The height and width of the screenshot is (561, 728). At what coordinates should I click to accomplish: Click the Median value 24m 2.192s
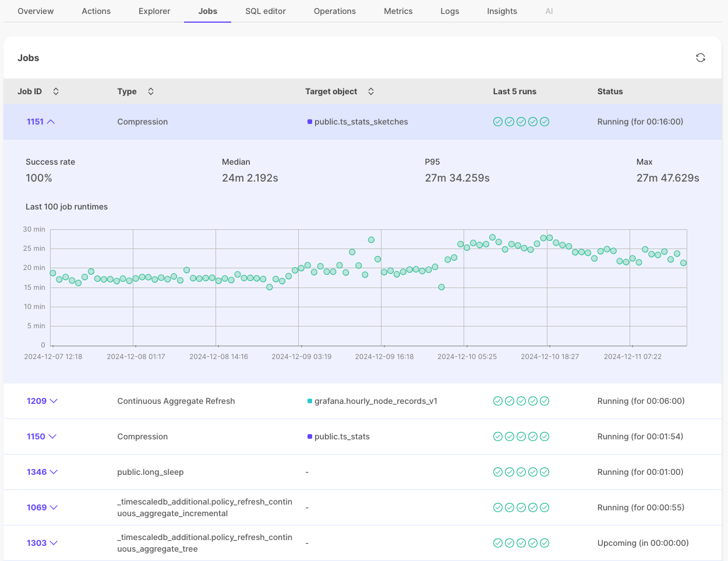250,178
